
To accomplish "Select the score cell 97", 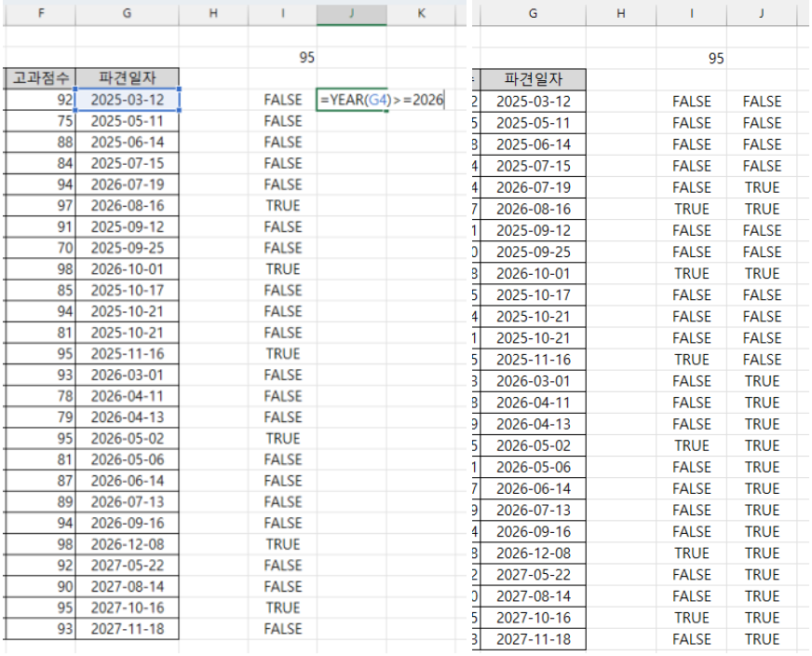I will click(x=40, y=205).
